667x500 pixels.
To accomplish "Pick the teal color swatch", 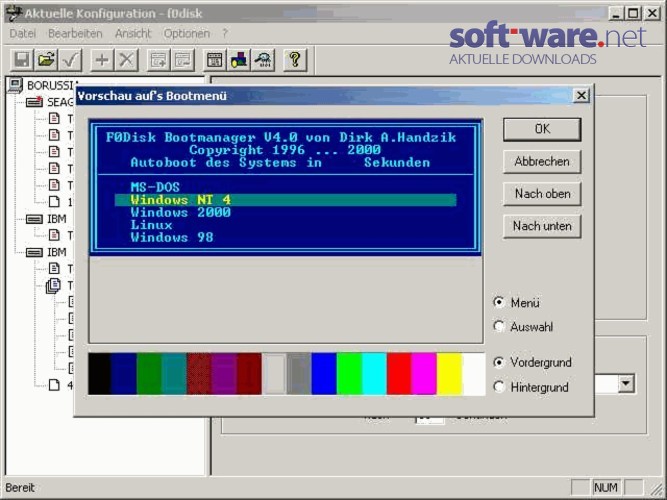I will click(x=174, y=374).
